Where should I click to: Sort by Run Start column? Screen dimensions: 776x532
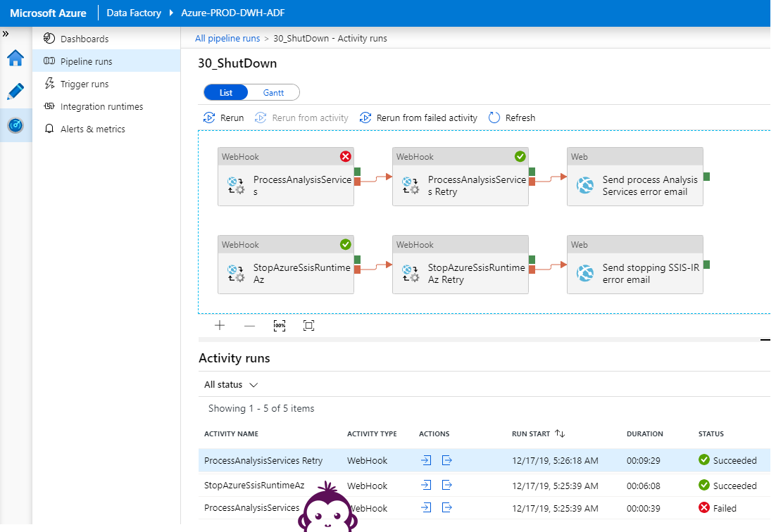[x=538, y=433]
